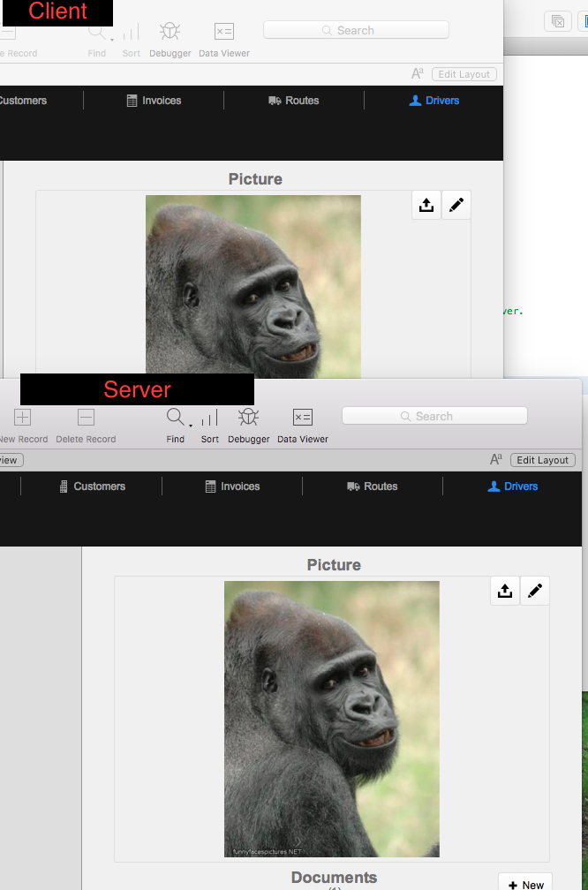Image resolution: width=588 pixels, height=890 pixels.
Task: Open the Invoices tab in the Client window
Action: click(154, 101)
